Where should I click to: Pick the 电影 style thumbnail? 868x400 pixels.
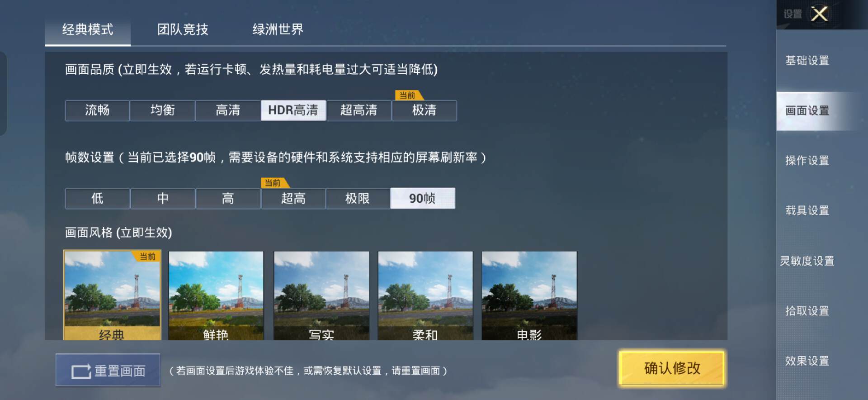tap(529, 295)
